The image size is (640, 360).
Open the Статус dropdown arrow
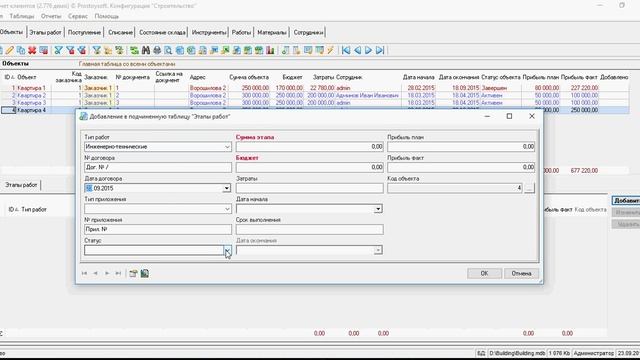coord(227,250)
